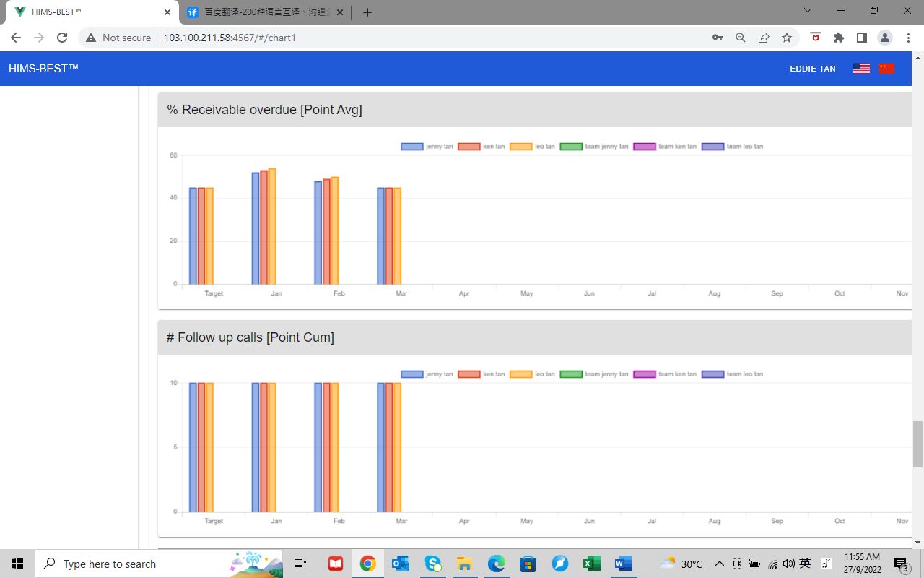Hide team jenny tan series in Follow up calls chart
Screen dimensions: 924x578
[x=595, y=374]
